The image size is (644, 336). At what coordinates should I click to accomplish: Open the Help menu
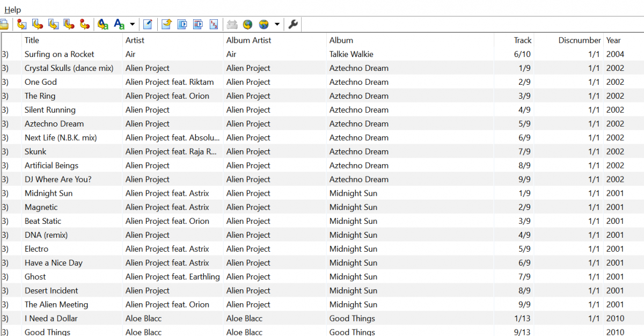point(13,10)
